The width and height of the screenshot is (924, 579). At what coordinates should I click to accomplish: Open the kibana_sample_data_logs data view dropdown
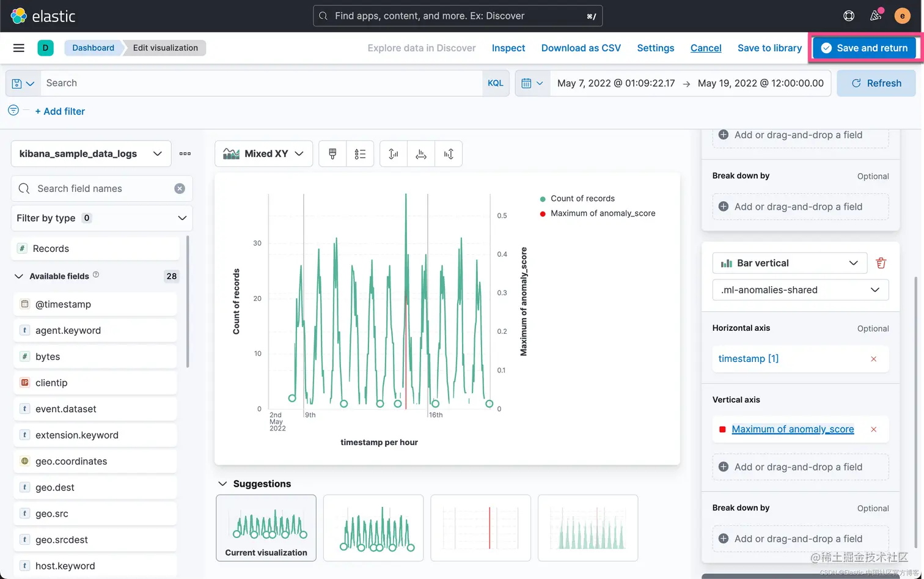pyautogui.click(x=90, y=153)
